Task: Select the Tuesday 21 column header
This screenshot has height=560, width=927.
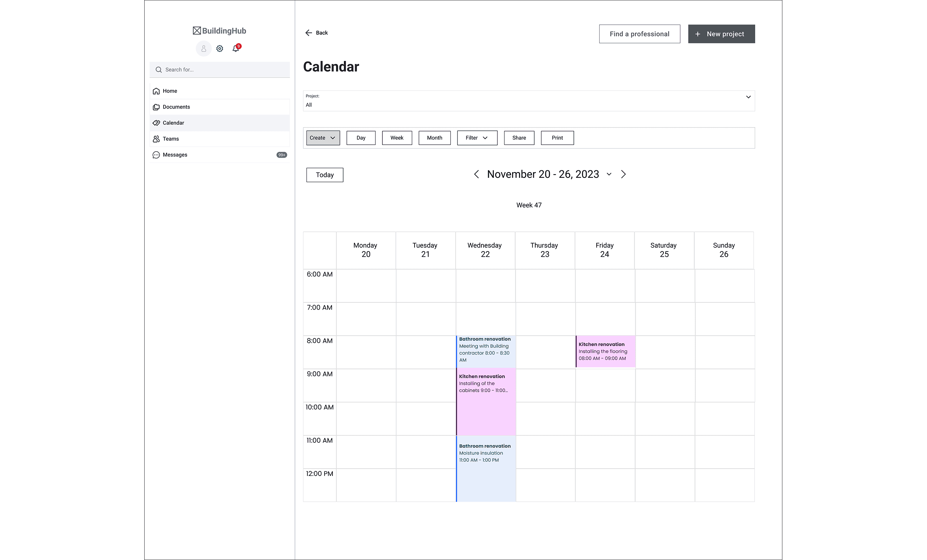Action: tap(426, 250)
